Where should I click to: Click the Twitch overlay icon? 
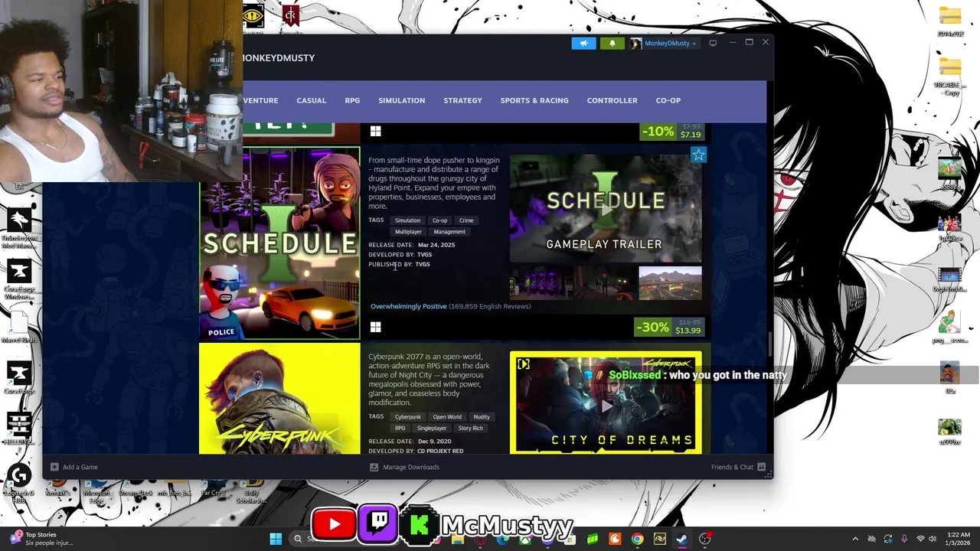tap(377, 523)
